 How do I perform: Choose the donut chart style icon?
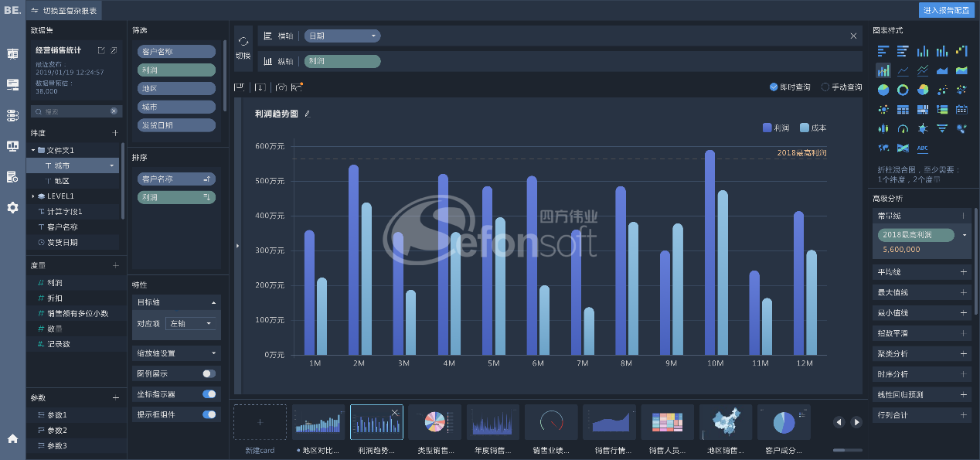[903, 90]
